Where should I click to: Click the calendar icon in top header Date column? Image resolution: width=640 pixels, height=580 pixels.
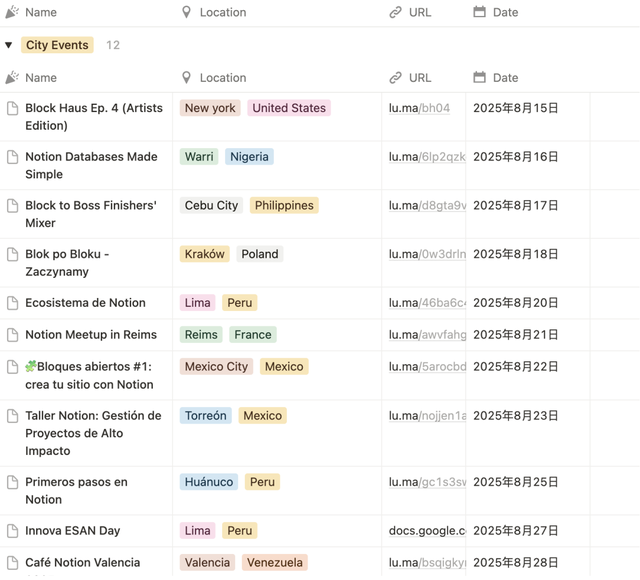(479, 12)
